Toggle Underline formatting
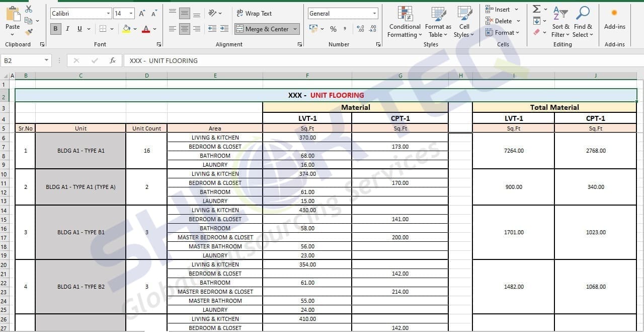 (x=79, y=29)
